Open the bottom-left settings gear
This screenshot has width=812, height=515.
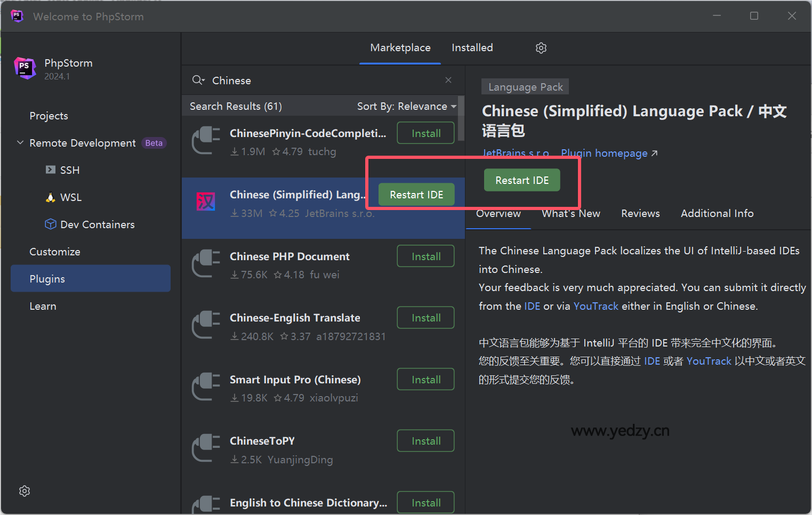click(x=24, y=490)
